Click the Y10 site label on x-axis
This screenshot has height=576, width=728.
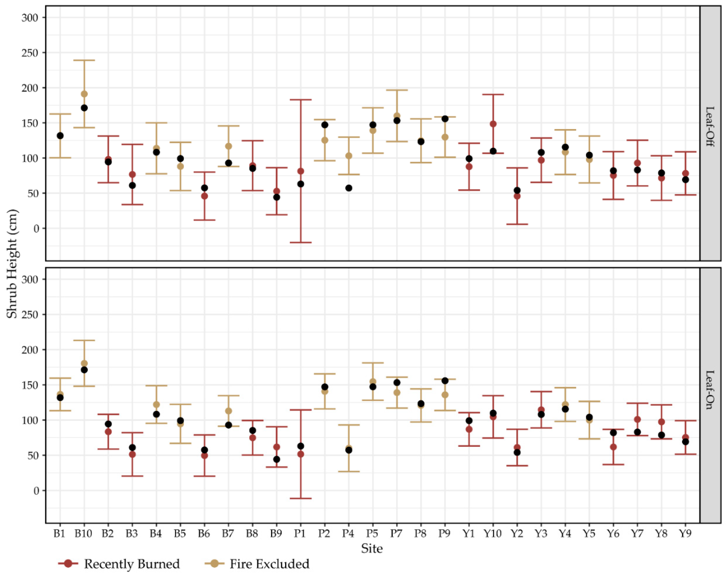(493, 534)
